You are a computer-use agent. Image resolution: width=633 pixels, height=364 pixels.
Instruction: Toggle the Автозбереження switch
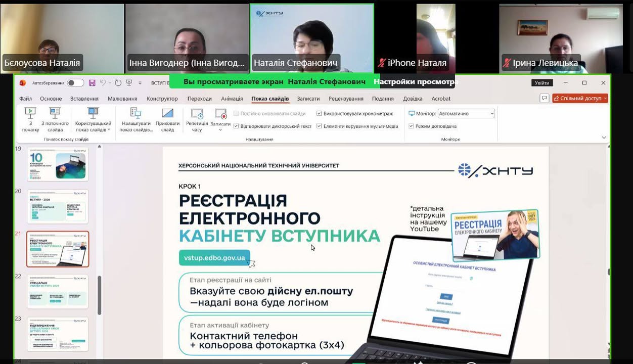(x=75, y=83)
